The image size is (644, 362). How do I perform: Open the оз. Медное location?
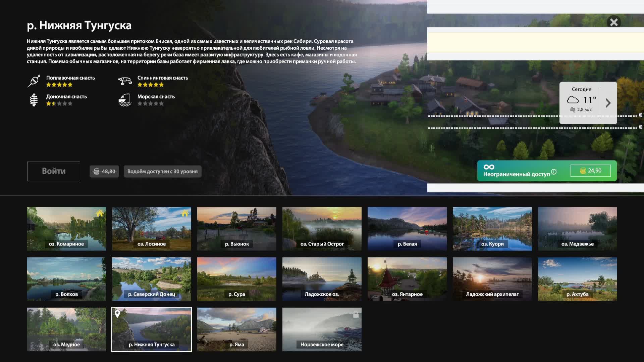[x=66, y=329]
